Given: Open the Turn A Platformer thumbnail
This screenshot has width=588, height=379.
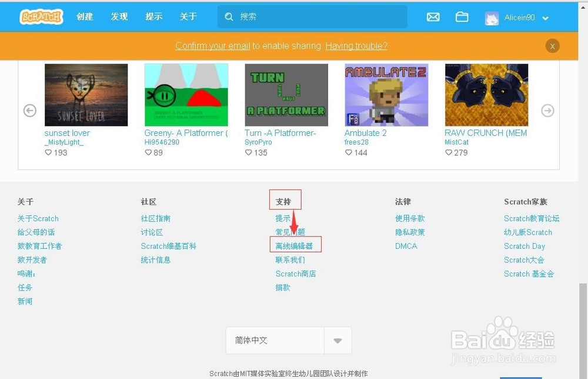Looking at the screenshot, I should [x=286, y=95].
